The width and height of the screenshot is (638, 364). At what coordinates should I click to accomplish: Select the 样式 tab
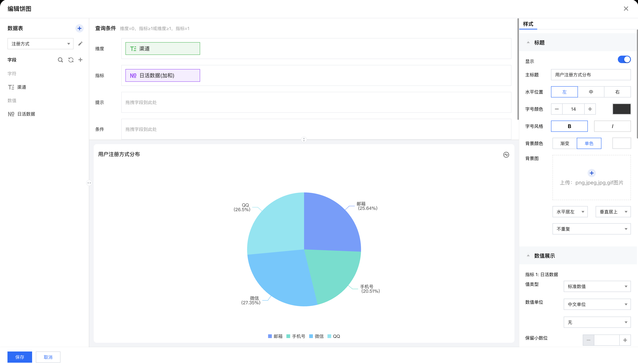pos(528,24)
